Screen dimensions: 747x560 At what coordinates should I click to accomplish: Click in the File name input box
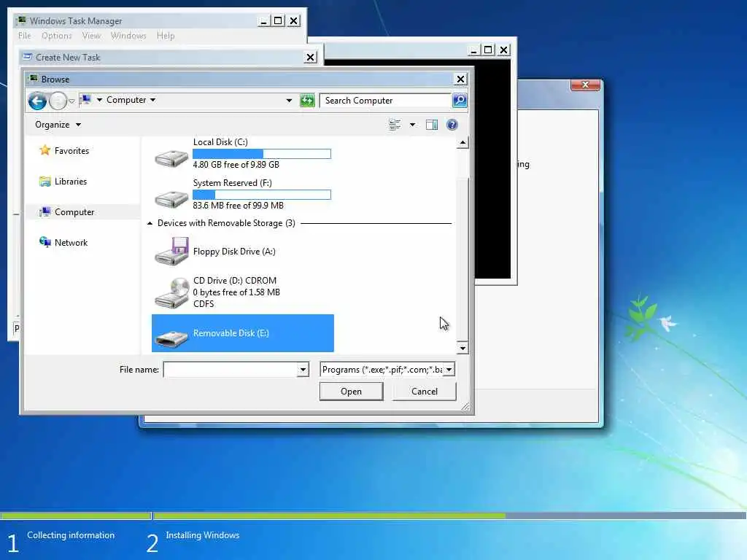(231, 370)
